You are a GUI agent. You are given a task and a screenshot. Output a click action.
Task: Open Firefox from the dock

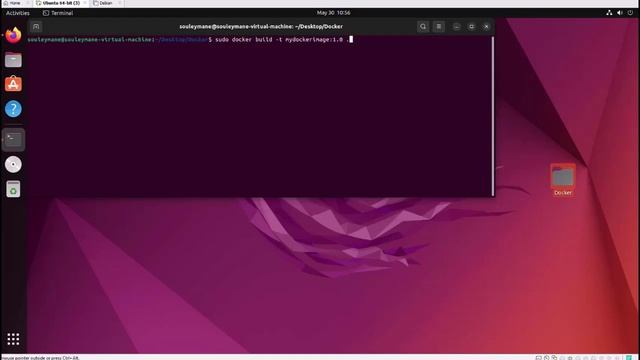coord(13,35)
